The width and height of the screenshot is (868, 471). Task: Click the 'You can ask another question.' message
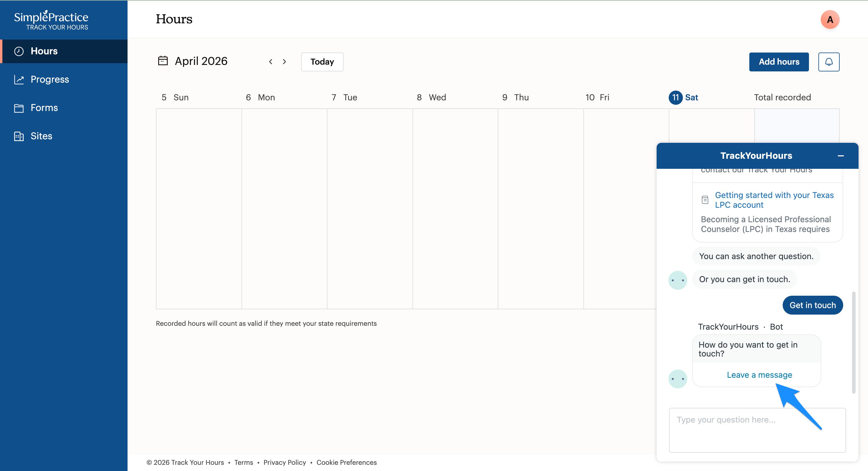756,256
